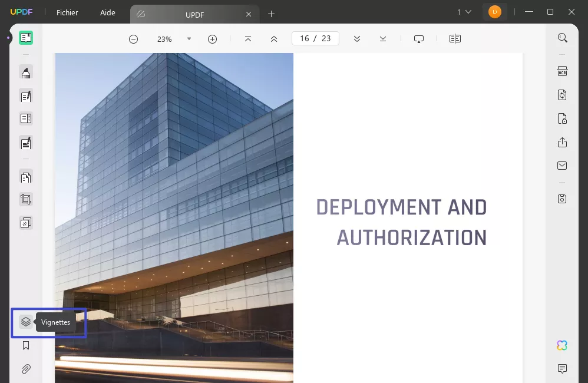The image size is (588, 383).
Task: Enable presentation mode from toolbar
Action: click(418, 38)
